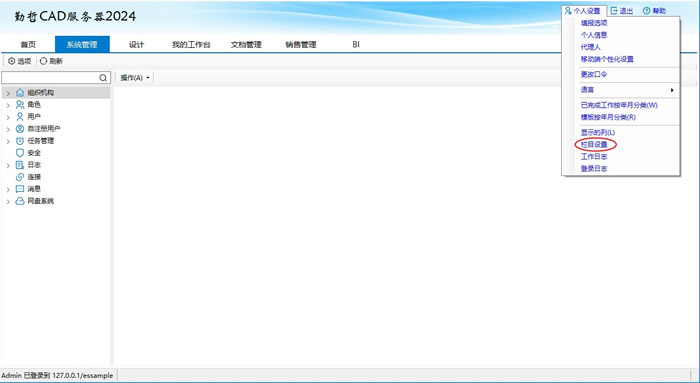The height and width of the screenshot is (383, 700).
Task: Expand the 组织机构 tree node arrow
Action: click(x=8, y=93)
